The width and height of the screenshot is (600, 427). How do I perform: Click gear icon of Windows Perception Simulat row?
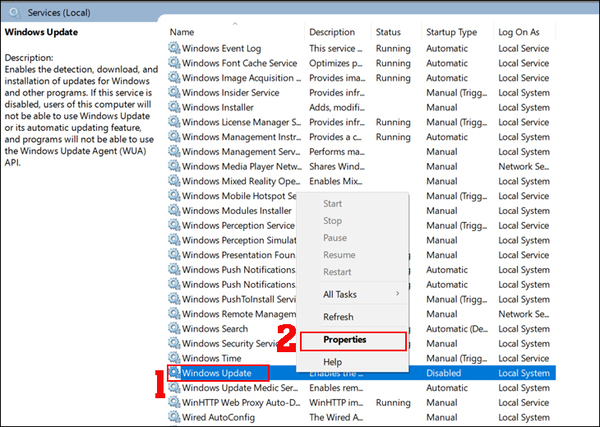click(174, 240)
